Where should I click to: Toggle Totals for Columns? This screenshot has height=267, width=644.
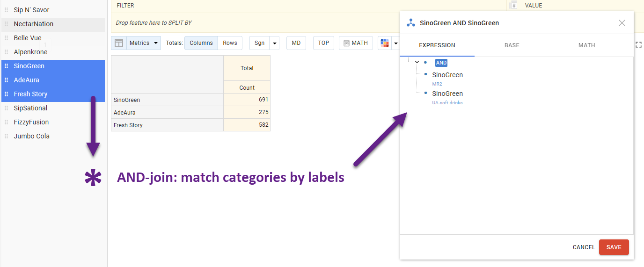click(201, 43)
